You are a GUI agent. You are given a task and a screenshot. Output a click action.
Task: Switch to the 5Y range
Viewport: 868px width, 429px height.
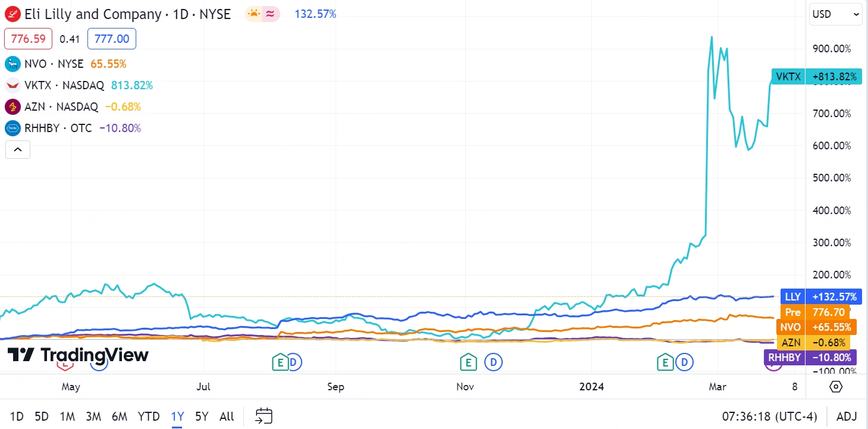(202, 416)
